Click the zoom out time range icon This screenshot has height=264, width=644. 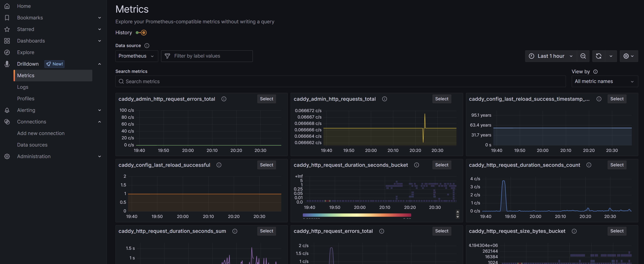click(x=583, y=56)
